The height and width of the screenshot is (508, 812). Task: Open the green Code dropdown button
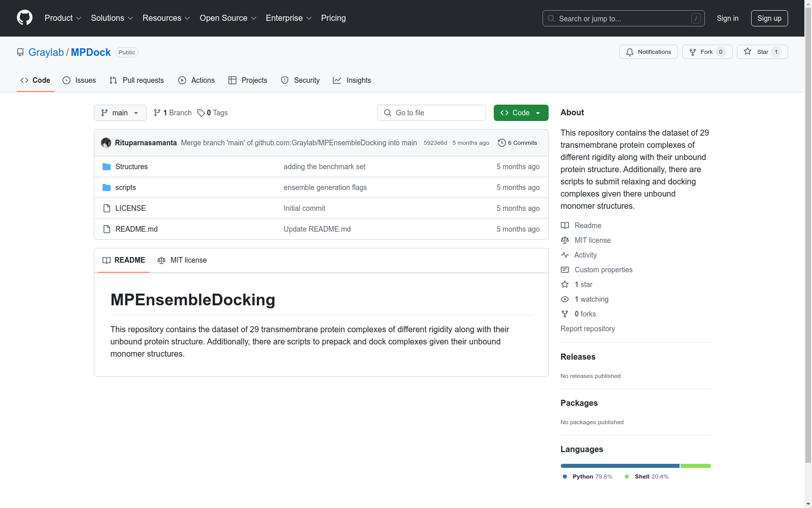click(x=521, y=113)
